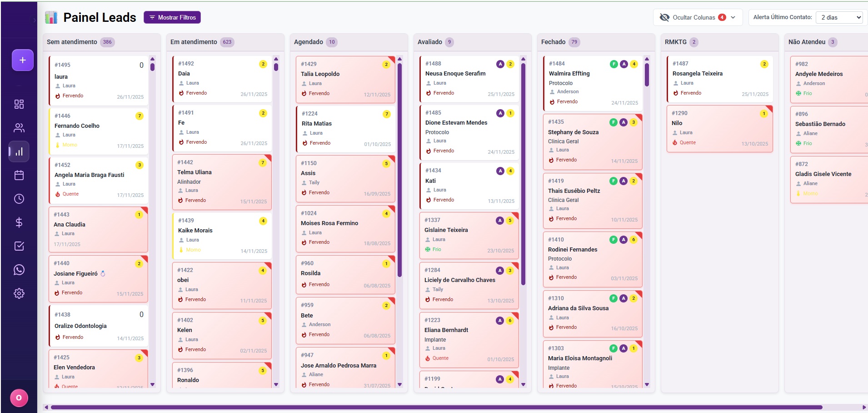The width and height of the screenshot is (868, 413).
Task: Click the purple create/plus button in the sidebar
Action: point(21,60)
